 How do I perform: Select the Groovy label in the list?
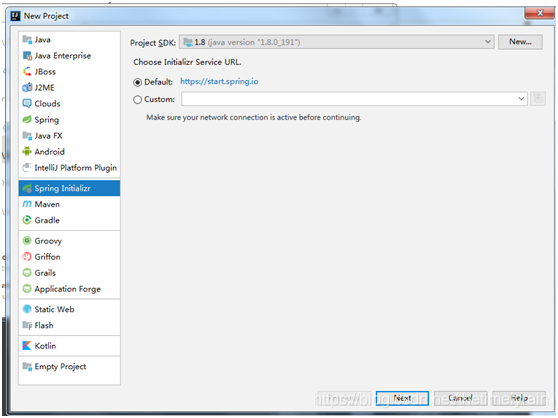click(x=48, y=241)
